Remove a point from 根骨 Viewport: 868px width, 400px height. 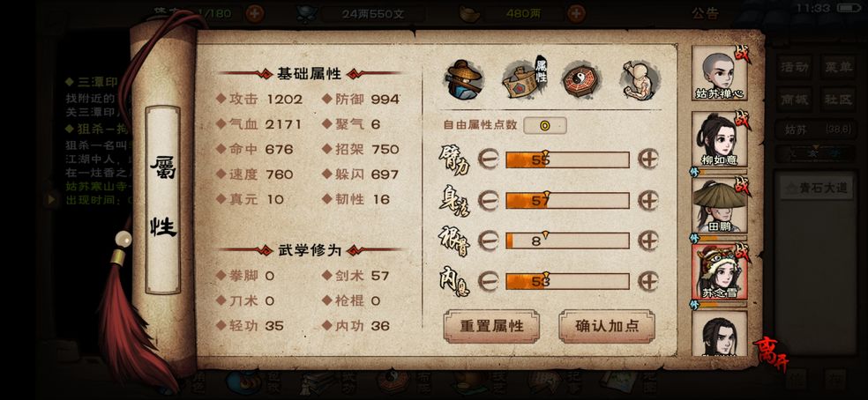click(489, 241)
